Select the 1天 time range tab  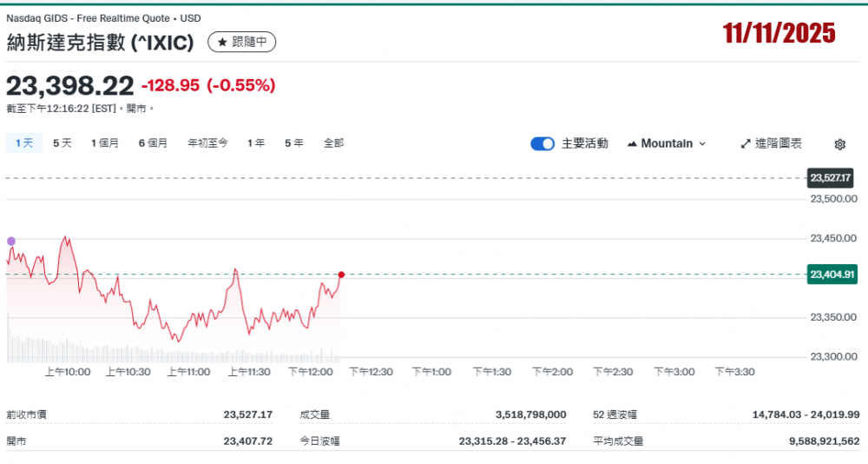(23, 143)
